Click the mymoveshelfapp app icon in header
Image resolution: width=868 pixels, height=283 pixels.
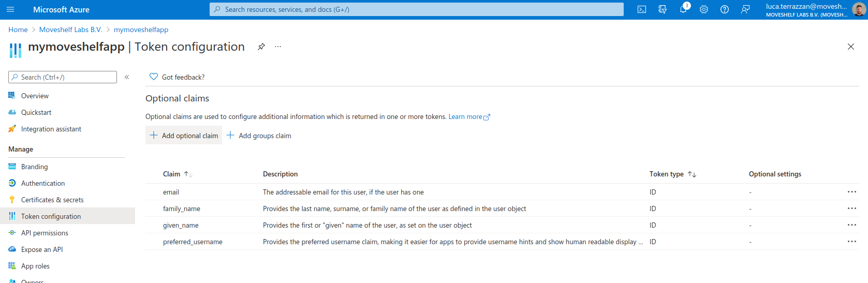tap(16, 50)
